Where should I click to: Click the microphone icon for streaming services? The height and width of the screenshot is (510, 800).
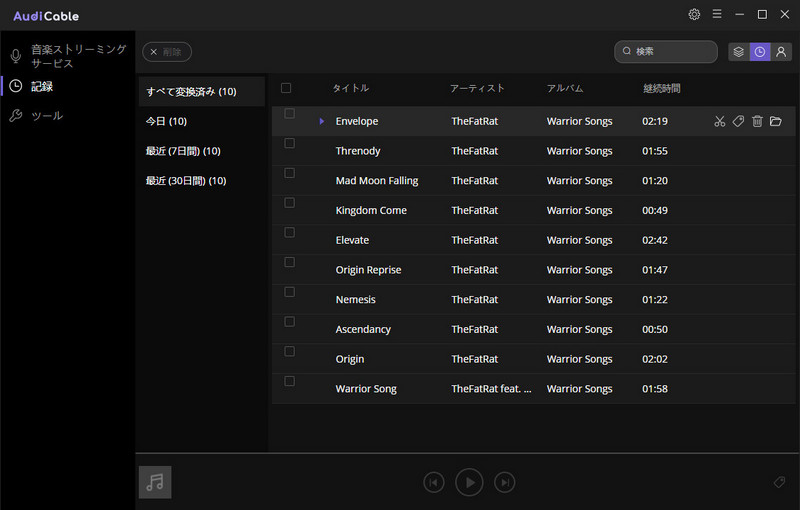point(16,56)
